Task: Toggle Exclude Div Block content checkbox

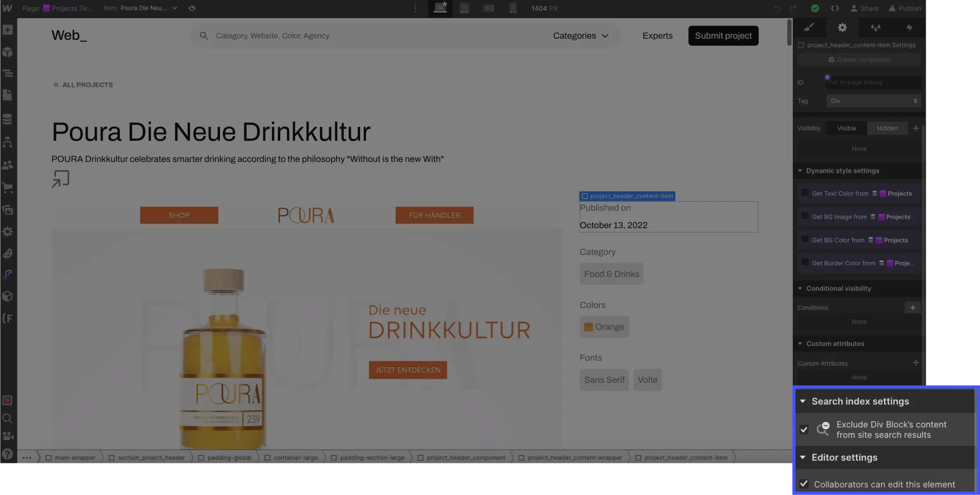Action: pyautogui.click(x=804, y=429)
